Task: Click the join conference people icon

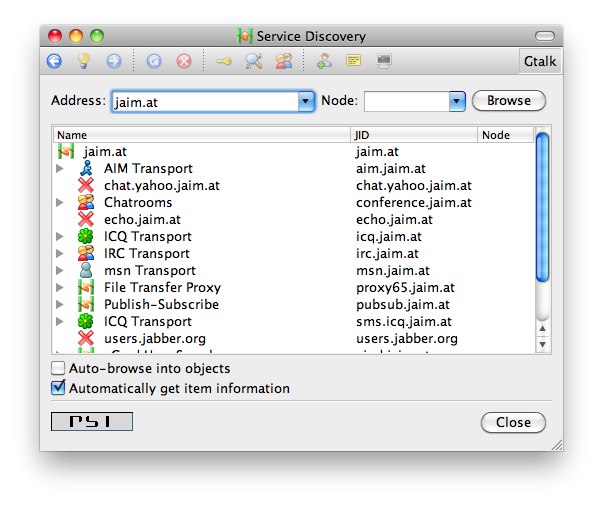Action: [x=284, y=61]
